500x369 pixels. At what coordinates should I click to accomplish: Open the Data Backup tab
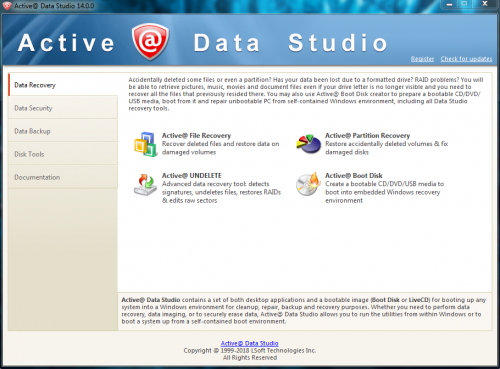tap(63, 131)
